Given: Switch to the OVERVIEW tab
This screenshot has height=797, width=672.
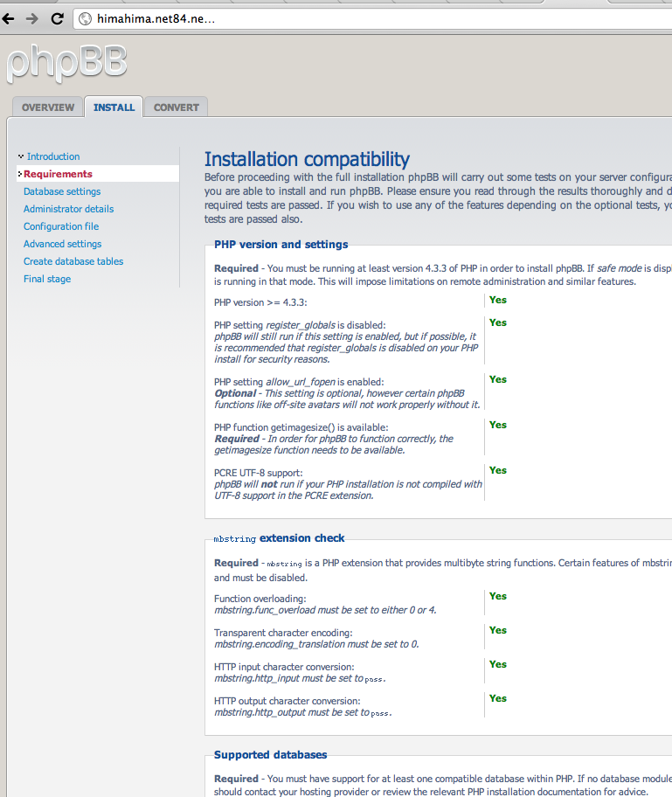Looking at the screenshot, I should [x=48, y=107].
